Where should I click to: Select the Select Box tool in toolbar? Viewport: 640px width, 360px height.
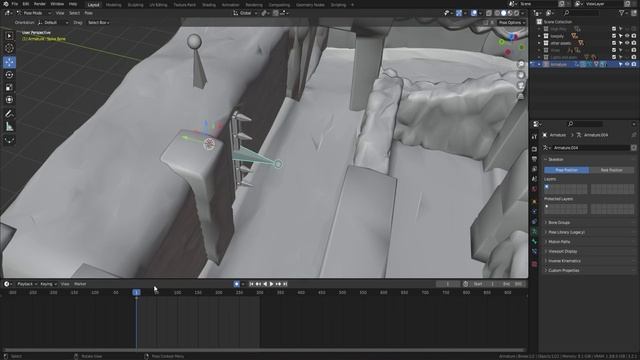pyautogui.click(x=9, y=36)
